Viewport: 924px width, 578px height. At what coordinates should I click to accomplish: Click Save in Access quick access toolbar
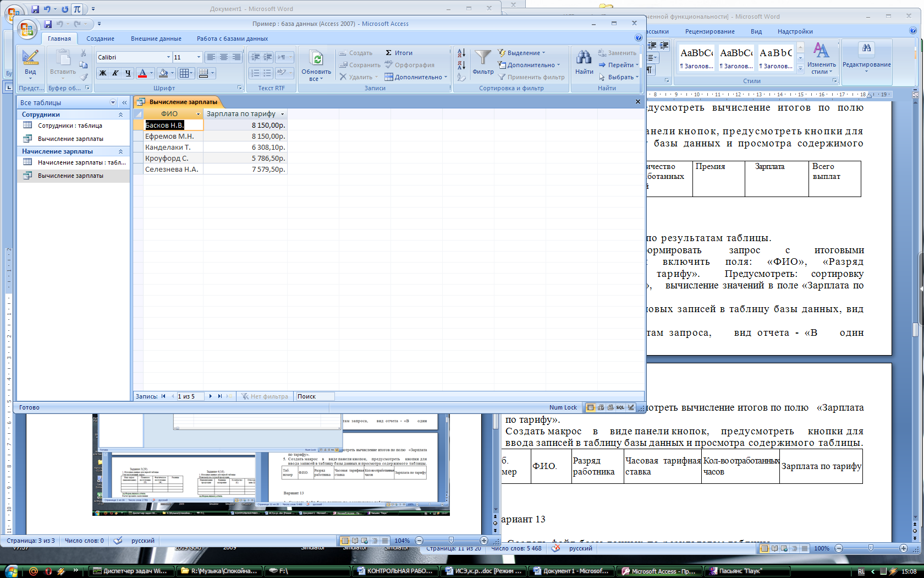[48, 24]
